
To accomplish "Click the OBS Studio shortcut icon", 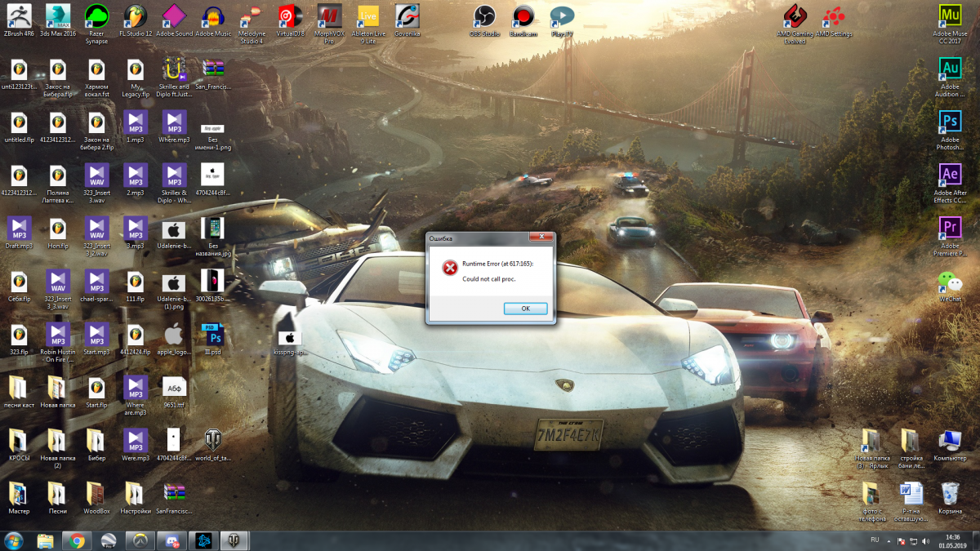I will point(484,16).
